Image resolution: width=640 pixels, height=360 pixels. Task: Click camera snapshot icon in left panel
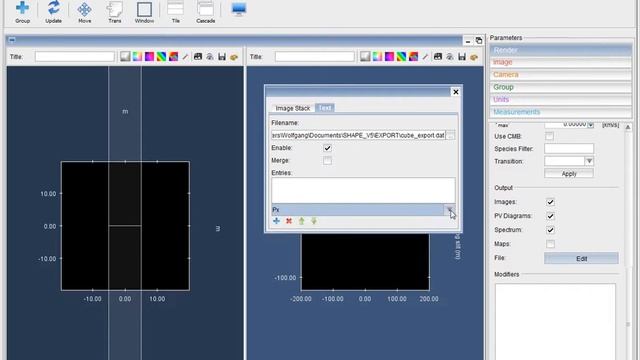tap(198, 57)
